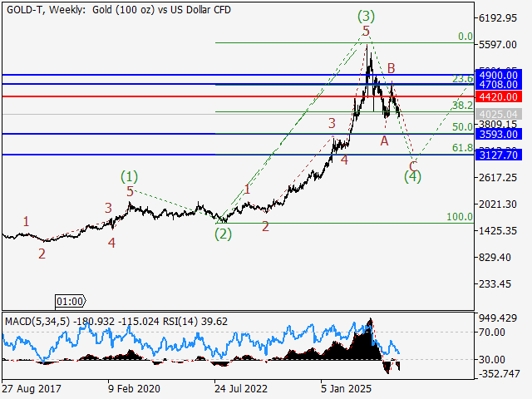Click the 30.00 RSI level label
The height and width of the screenshot is (399, 532).
tap(492, 360)
